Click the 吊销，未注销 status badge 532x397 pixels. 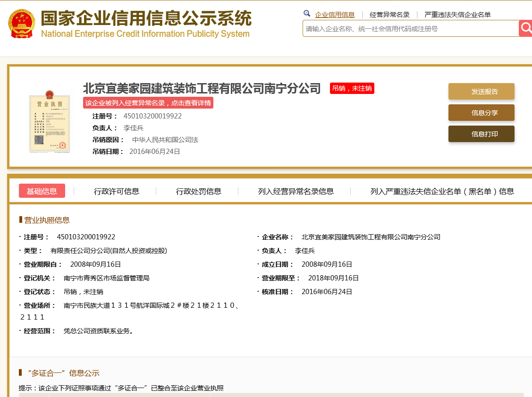(x=352, y=88)
